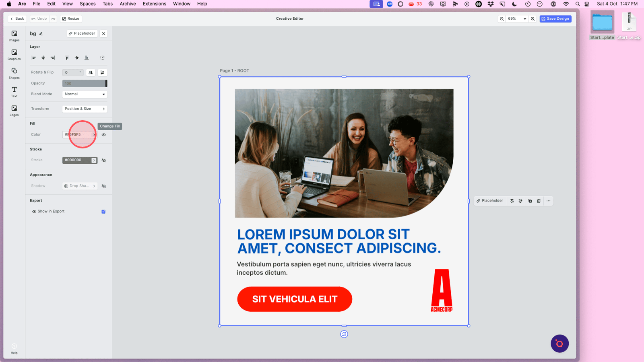The height and width of the screenshot is (362, 644).
Task: Hide the fill using eye icon
Action: [104, 135]
